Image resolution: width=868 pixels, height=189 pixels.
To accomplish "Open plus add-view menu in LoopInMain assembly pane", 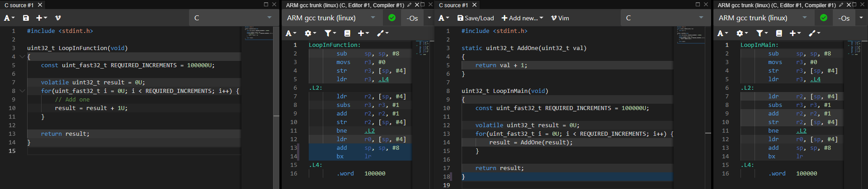I will pyautogui.click(x=795, y=33).
